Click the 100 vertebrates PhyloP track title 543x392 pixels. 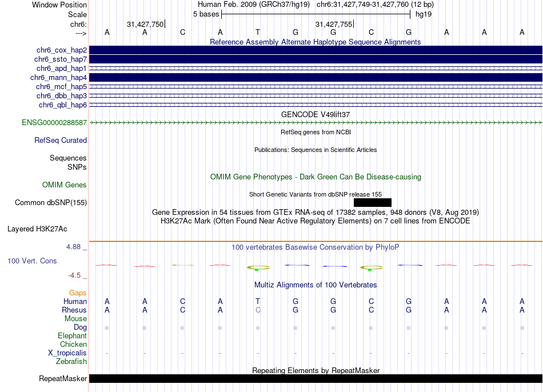click(316, 247)
